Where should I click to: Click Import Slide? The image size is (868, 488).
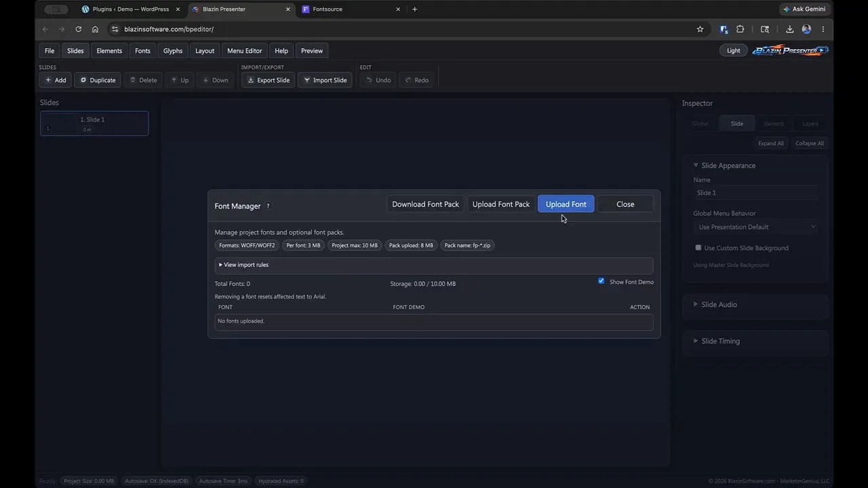pyautogui.click(x=325, y=80)
